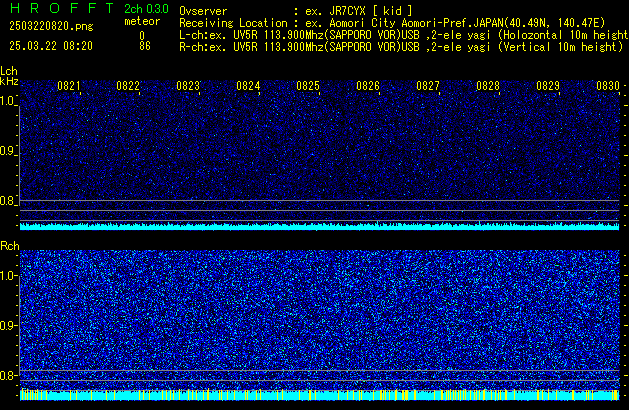
Task: Select the '2ch 0.3.0' version label
Action: [146, 9]
